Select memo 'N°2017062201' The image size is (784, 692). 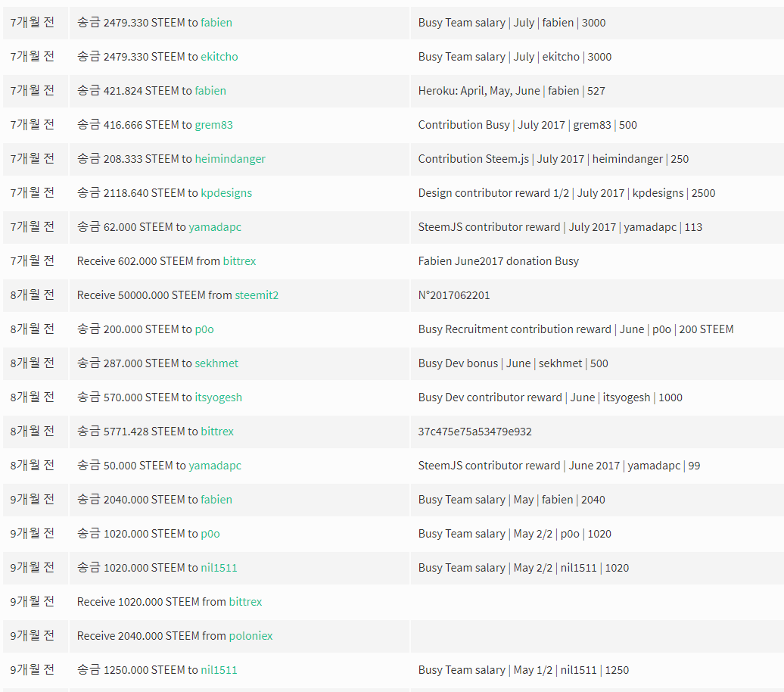(454, 295)
